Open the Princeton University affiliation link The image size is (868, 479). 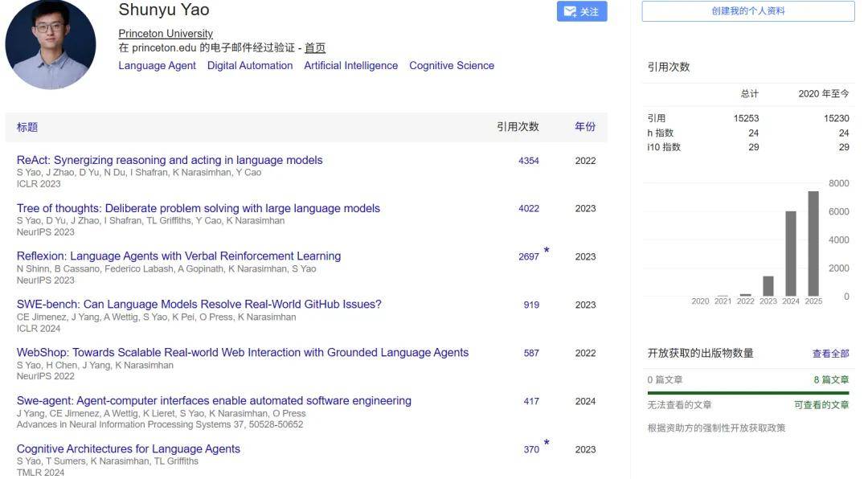pyautogui.click(x=165, y=33)
